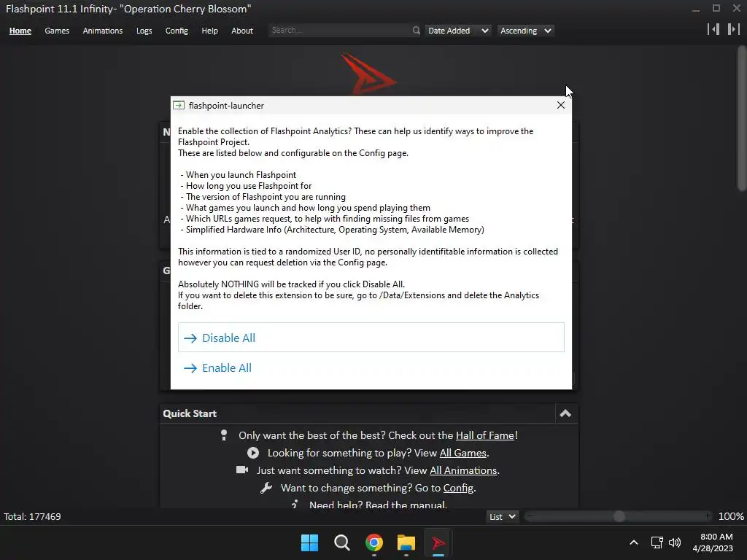747x560 pixels.
Task: Choose Disable All analytics option
Action: [x=371, y=338]
